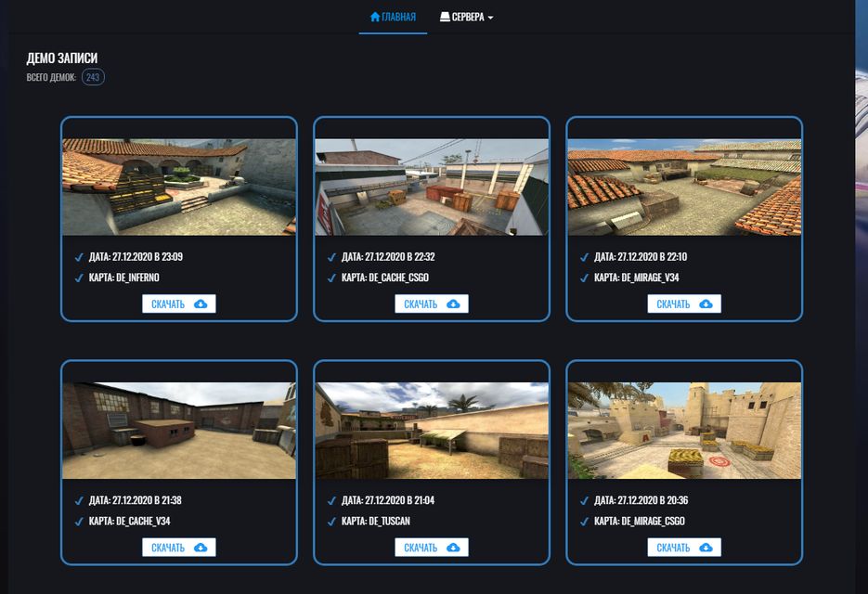868x594 pixels.
Task: Select the text КАРТА: DE_CACHE_V34
Action: pos(130,521)
